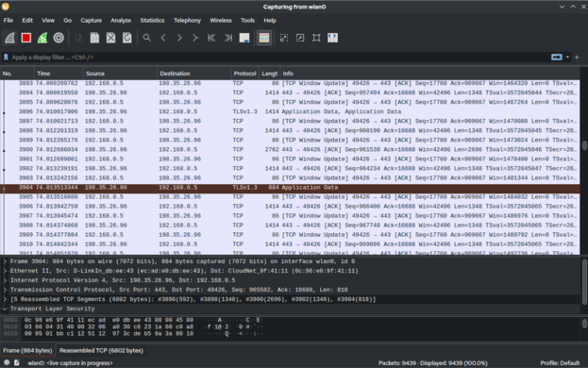Click the Wireshark title bar app icon
The width and height of the screenshot is (588, 368).
(6, 7)
